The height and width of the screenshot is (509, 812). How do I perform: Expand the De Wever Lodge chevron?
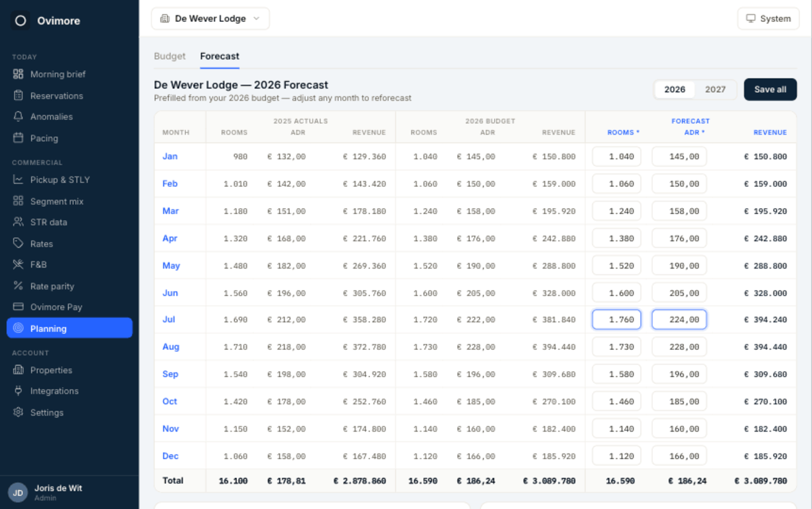256,19
